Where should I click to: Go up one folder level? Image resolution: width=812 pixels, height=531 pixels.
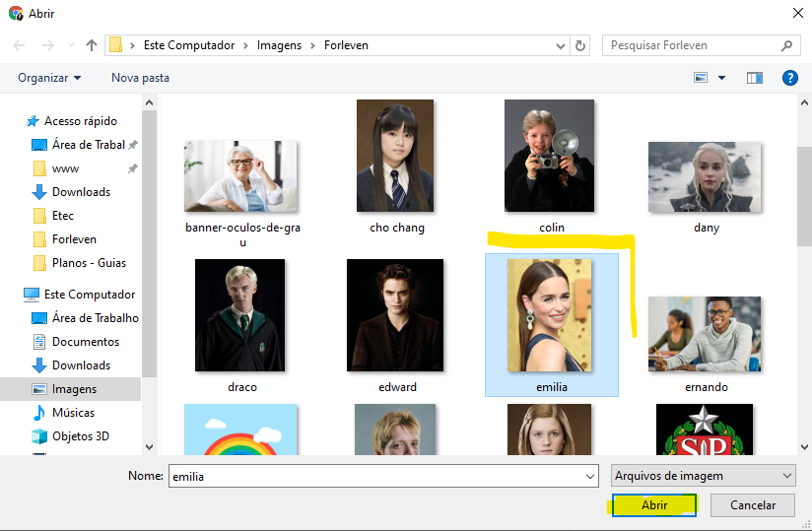click(x=92, y=45)
